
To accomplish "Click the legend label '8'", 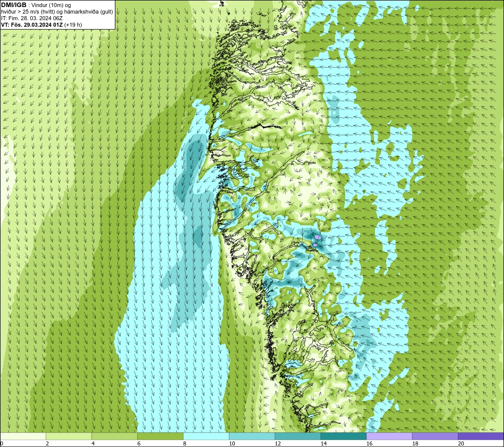I will (185, 443).
